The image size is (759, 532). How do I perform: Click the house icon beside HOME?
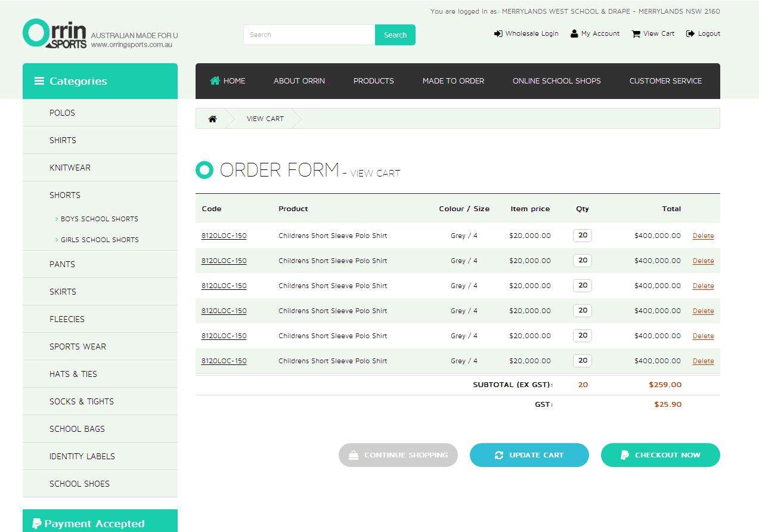point(215,81)
